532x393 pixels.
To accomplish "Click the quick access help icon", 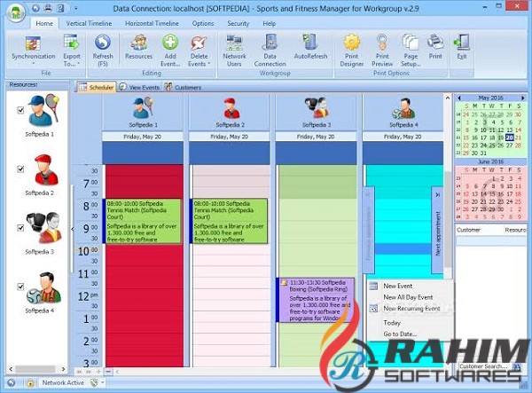I will pyautogui.click(x=60, y=8).
